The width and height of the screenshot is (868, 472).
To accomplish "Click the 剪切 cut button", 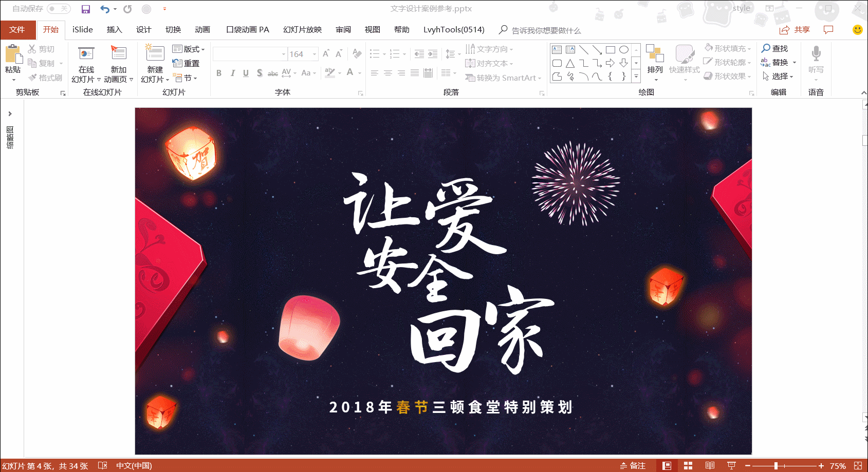I will pyautogui.click(x=42, y=49).
